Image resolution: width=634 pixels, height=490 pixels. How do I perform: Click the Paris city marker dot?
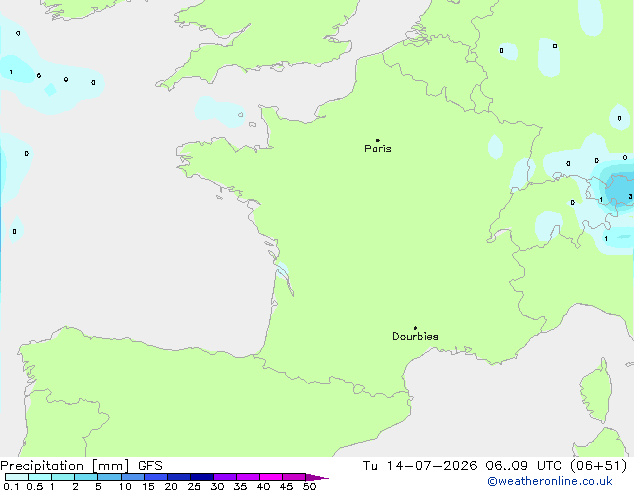(x=378, y=140)
